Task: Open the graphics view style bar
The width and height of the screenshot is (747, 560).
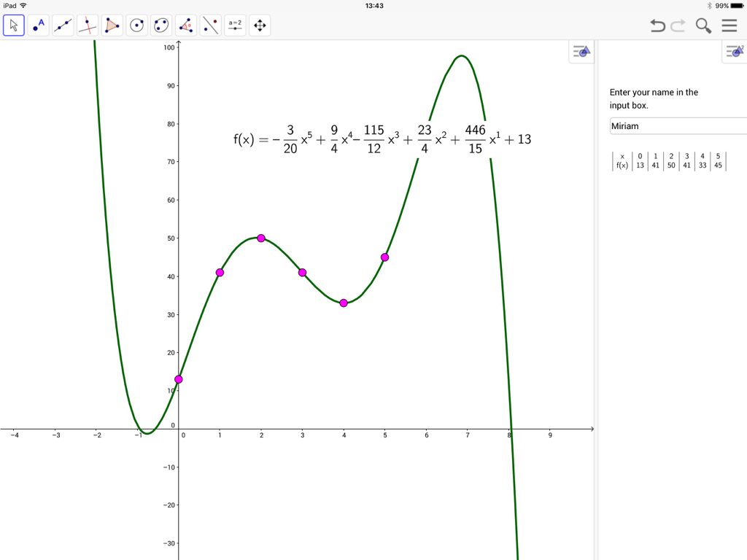Action: [581, 52]
